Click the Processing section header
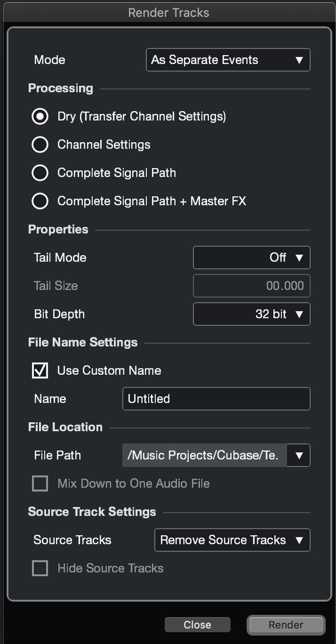This screenshot has height=644, width=336. click(60, 88)
